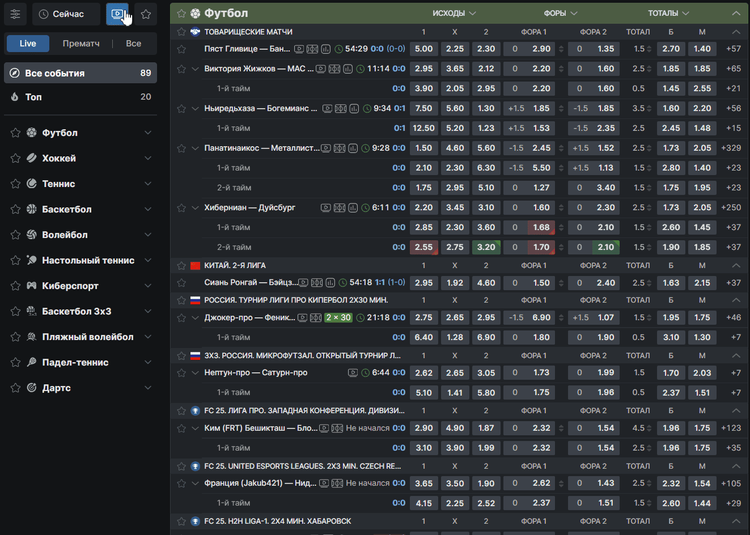750x535 pixels.
Task: Select the green-highlighted 3.20 odds in Хиберниан 2-й тайм
Action: (486, 247)
